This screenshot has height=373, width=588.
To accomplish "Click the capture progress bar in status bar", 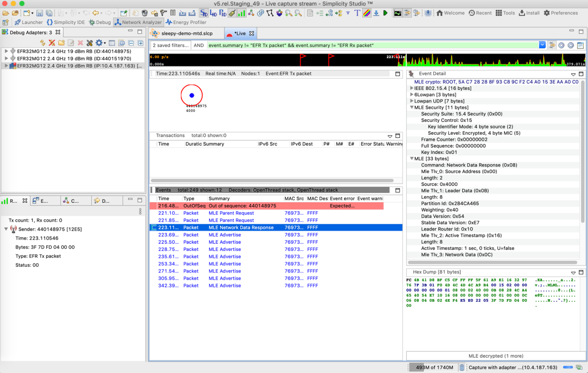I will [568, 367].
